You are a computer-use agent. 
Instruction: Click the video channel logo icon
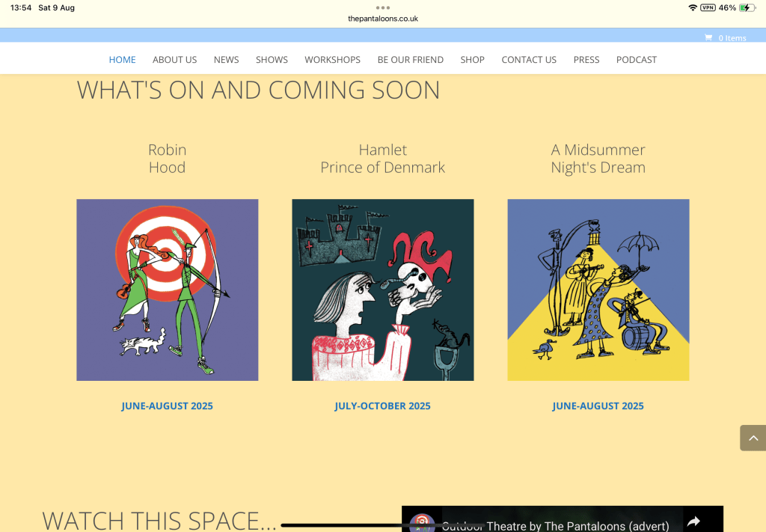423,522
